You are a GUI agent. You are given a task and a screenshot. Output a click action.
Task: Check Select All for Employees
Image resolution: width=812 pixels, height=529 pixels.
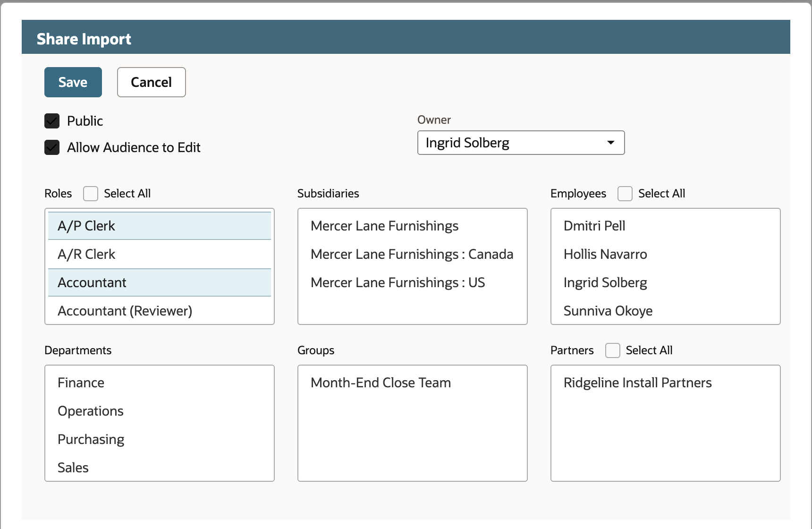tap(625, 194)
